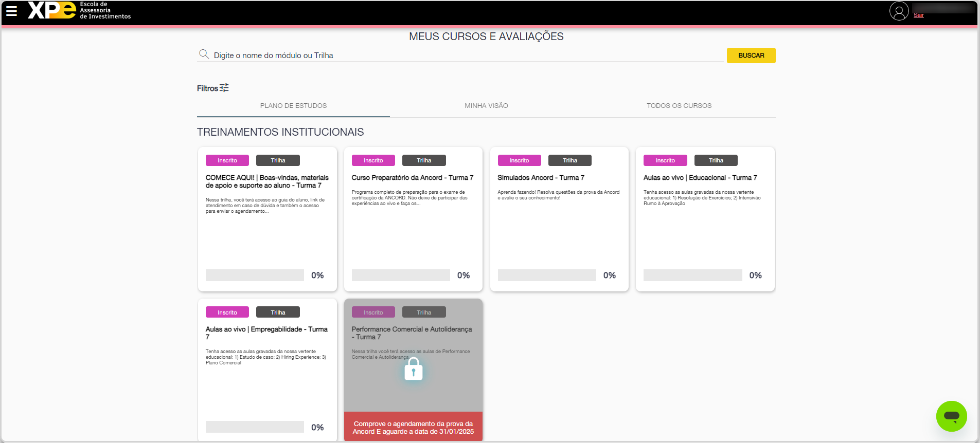Screen dimensions: 980x443
Task: Click the Performance Comercial e Autoliderança title
Action: (x=412, y=333)
